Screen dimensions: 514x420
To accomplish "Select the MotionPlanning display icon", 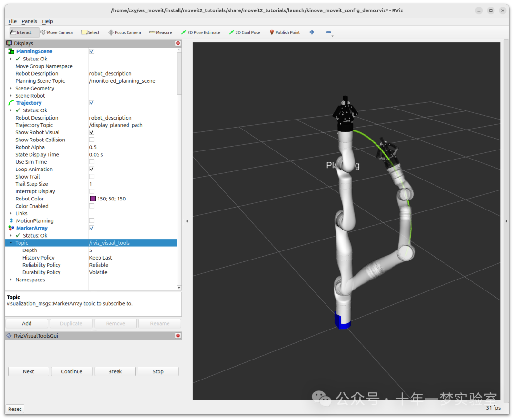I will click(x=11, y=220).
